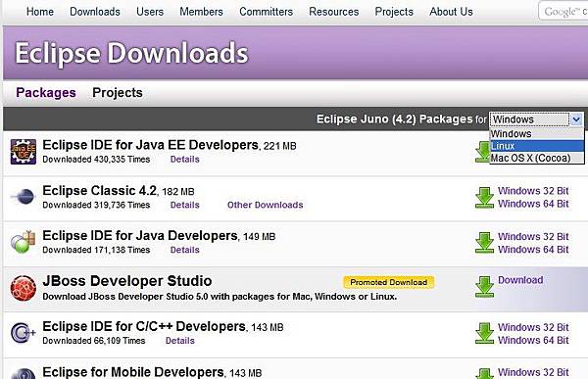
Task: Click green download arrow for JBoss Developer Studio
Action: [x=484, y=287]
